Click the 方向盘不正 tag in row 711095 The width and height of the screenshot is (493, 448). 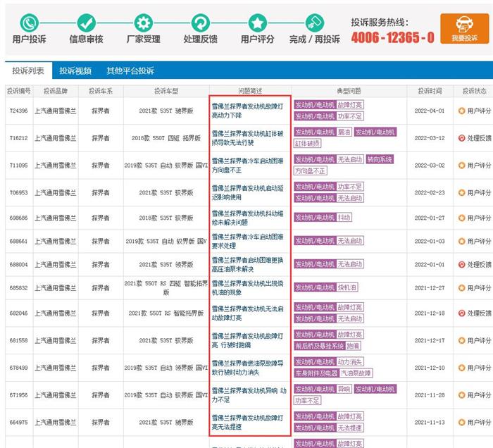[x=311, y=170]
